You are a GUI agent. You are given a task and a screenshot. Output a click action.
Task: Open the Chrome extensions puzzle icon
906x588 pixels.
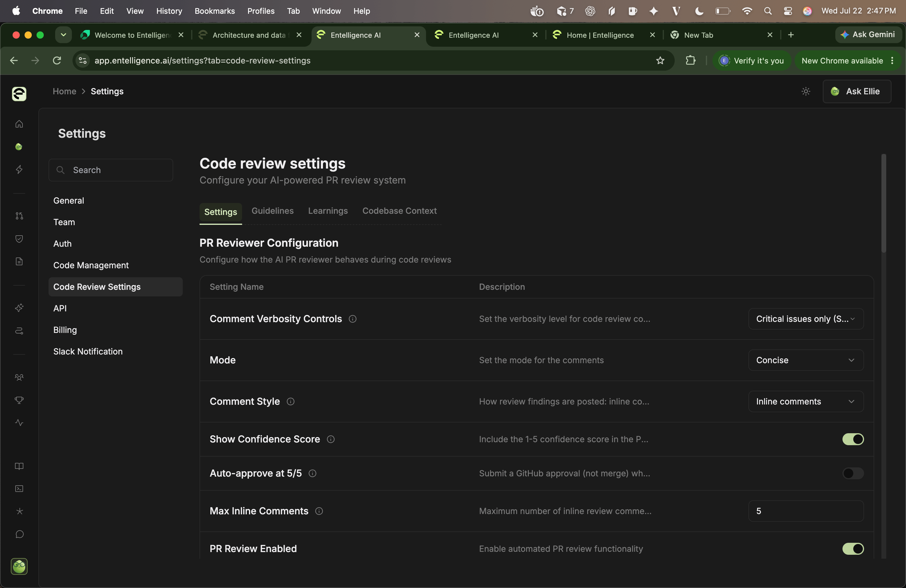coord(690,60)
